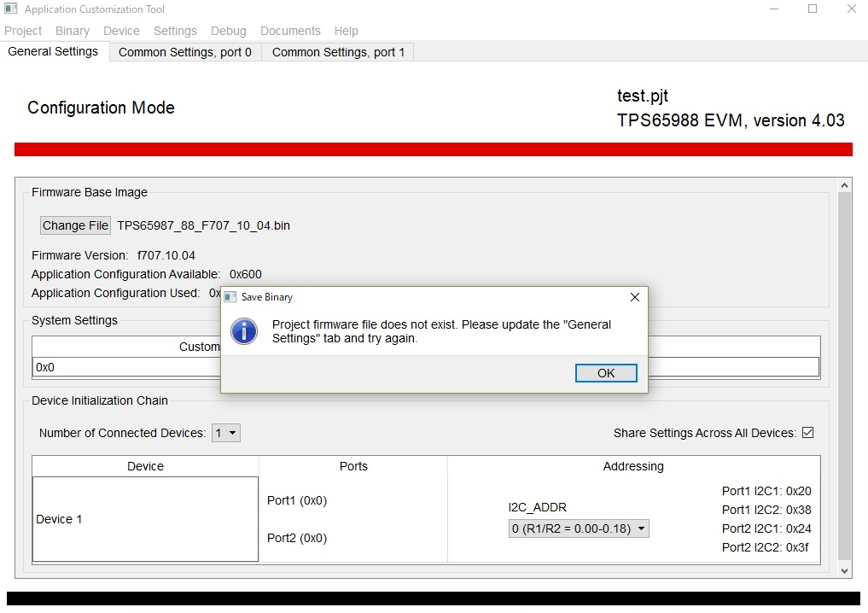Screen dimensions: 868x613
Task: Click firmware file name TPS65987_88_F707_10_04.bin
Action: [203, 225]
